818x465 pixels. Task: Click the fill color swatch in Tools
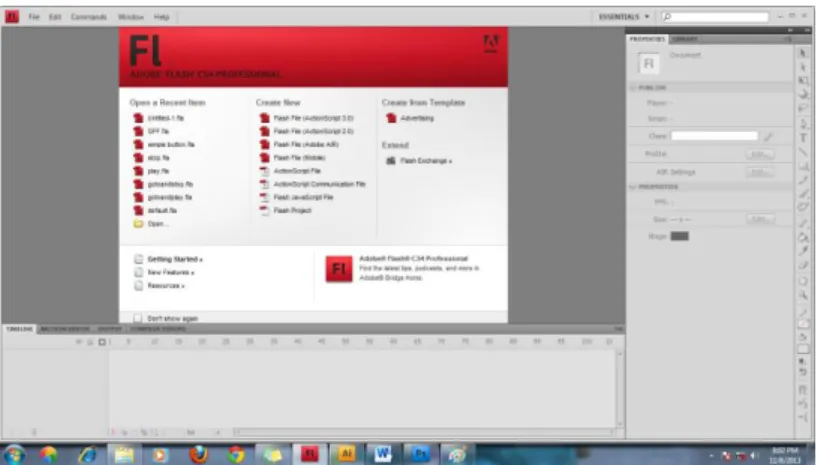803,349
